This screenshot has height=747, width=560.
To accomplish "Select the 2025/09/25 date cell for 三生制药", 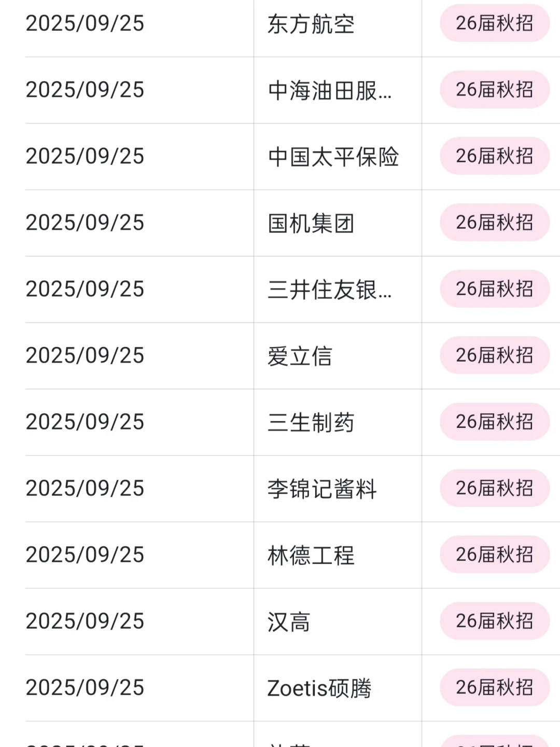I will (x=85, y=422).
